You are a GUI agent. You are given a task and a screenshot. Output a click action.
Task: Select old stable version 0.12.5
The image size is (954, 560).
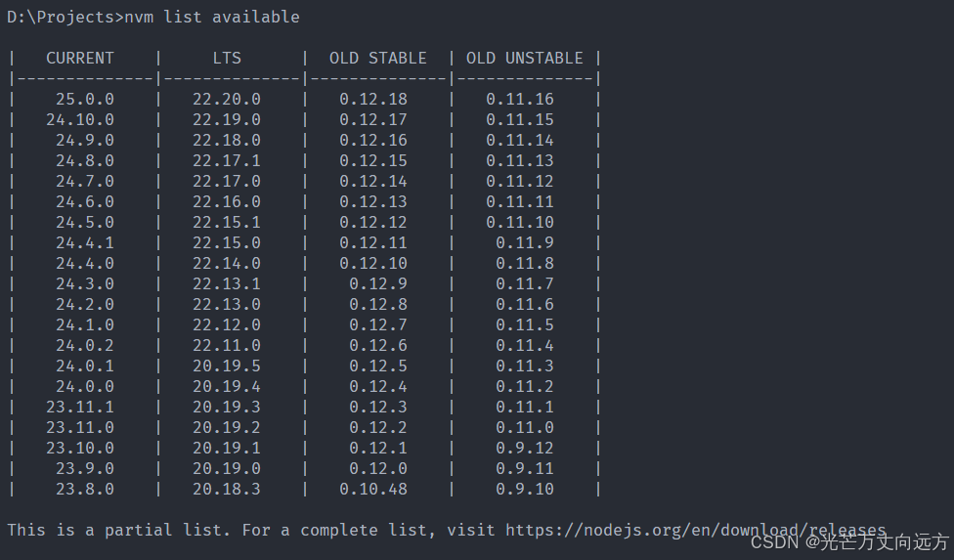point(378,366)
